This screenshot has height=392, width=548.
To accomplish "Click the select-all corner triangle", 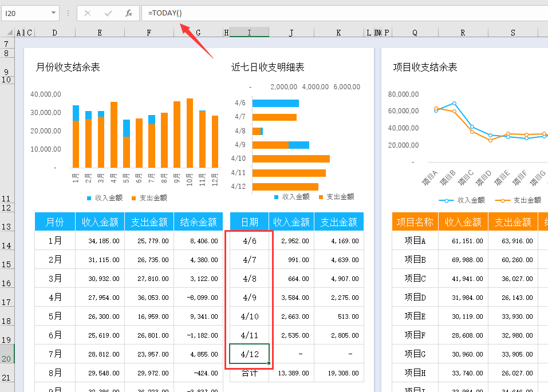I will [x=9, y=33].
